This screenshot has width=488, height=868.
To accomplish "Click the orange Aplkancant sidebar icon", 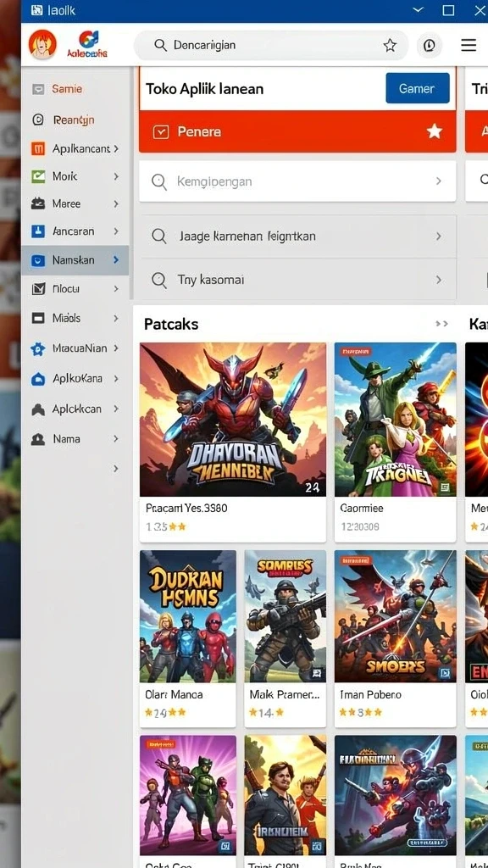I will [38, 148].
